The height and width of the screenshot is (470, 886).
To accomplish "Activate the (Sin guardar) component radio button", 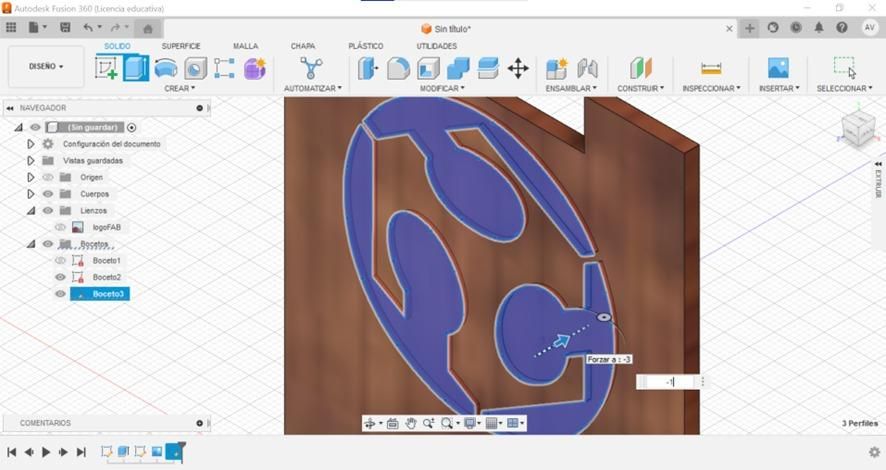I will point(132,128).
